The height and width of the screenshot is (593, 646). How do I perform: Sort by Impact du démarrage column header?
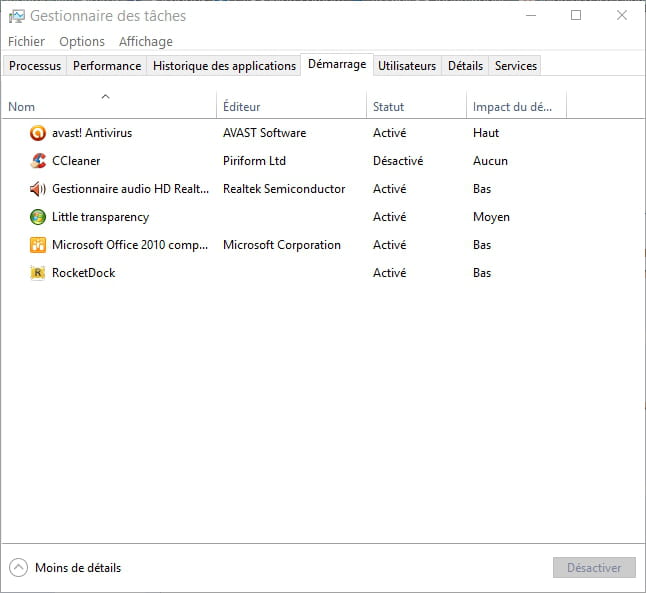point(516,106)
